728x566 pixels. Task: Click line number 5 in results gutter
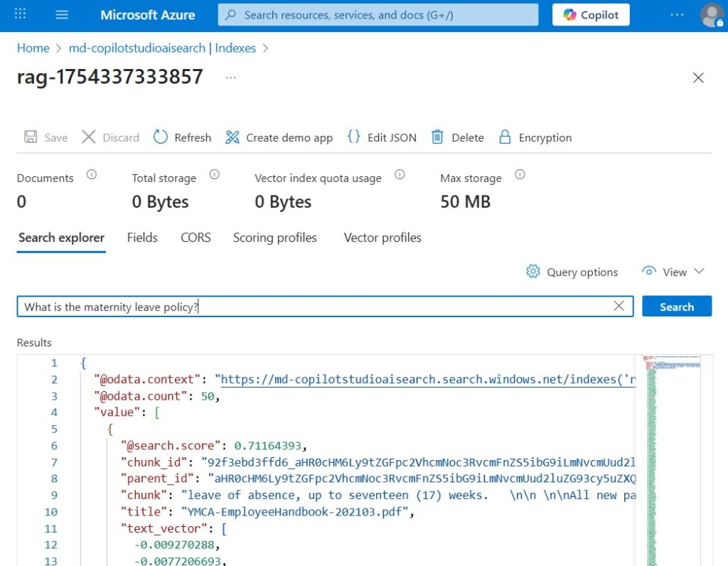click(x=54, y=429)
